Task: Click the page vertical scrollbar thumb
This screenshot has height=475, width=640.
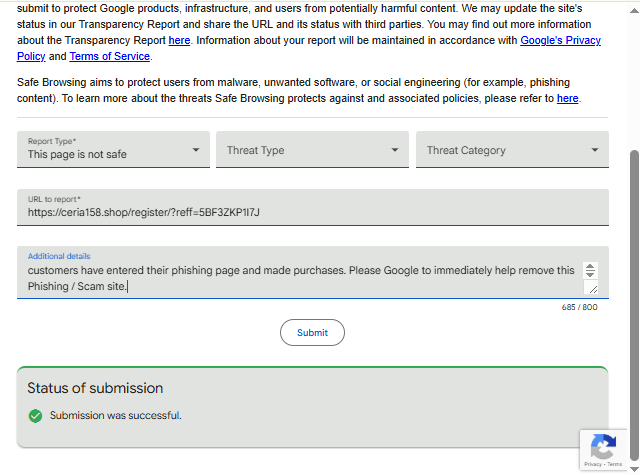Action: [634, 300]
